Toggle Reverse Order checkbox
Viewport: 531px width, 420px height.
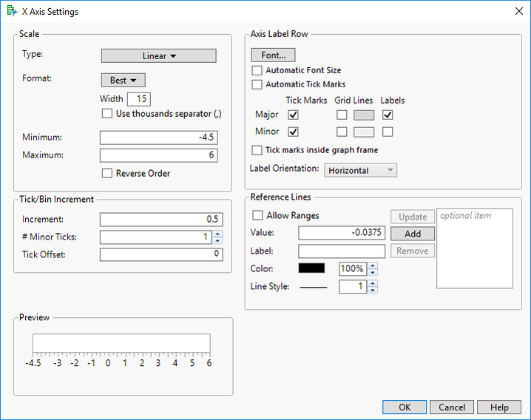pyautogui.click(x=108, y=174)
